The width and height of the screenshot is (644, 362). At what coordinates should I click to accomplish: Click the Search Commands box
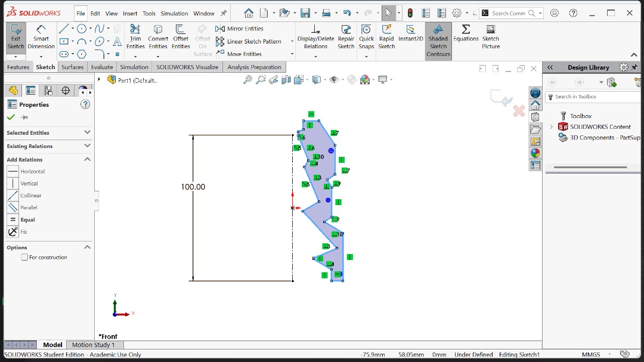[512, 13]
